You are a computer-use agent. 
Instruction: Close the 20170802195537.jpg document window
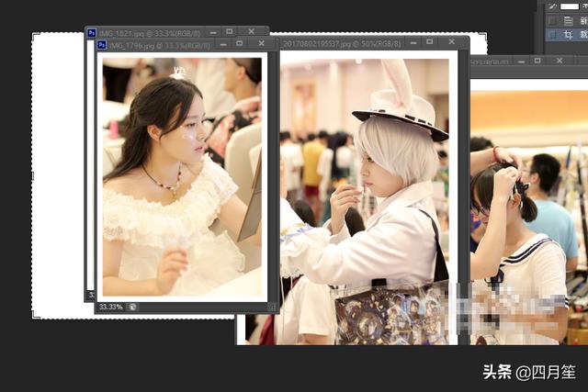[x=451, y=42]
